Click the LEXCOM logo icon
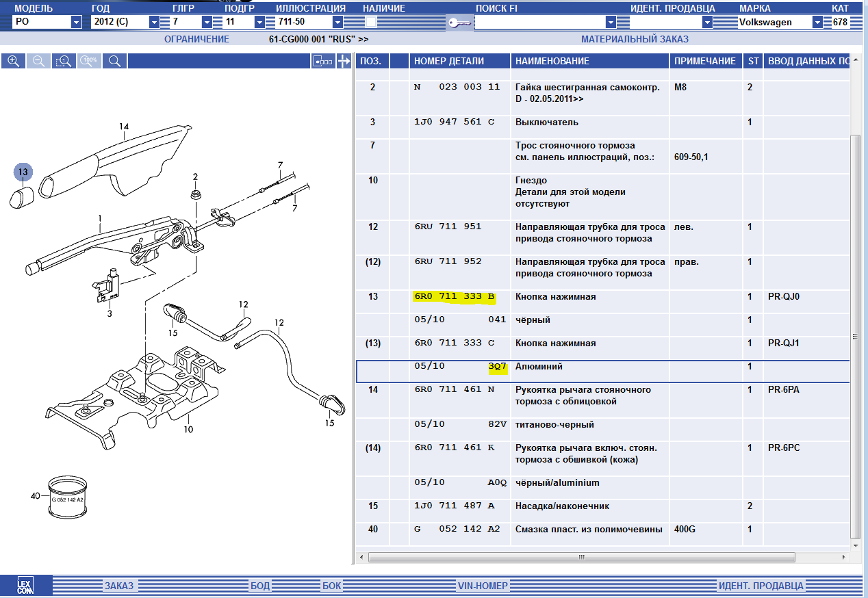This screenshot has width=868, height=598. click(25, 586)
